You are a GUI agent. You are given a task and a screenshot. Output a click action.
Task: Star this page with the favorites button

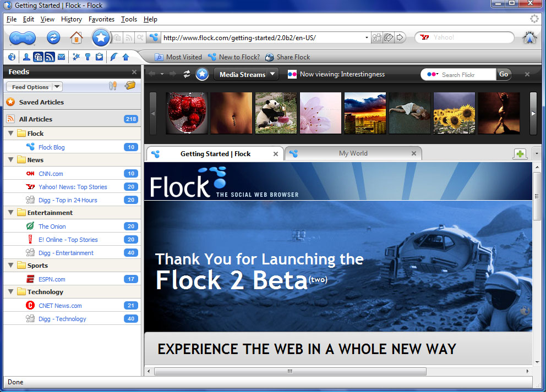tap(101, 37)
